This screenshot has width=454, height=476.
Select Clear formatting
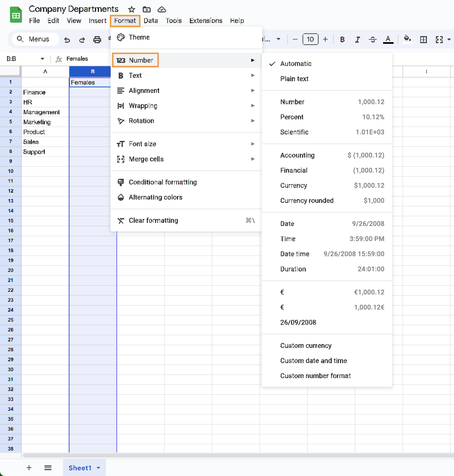click(x=186, y=220)
